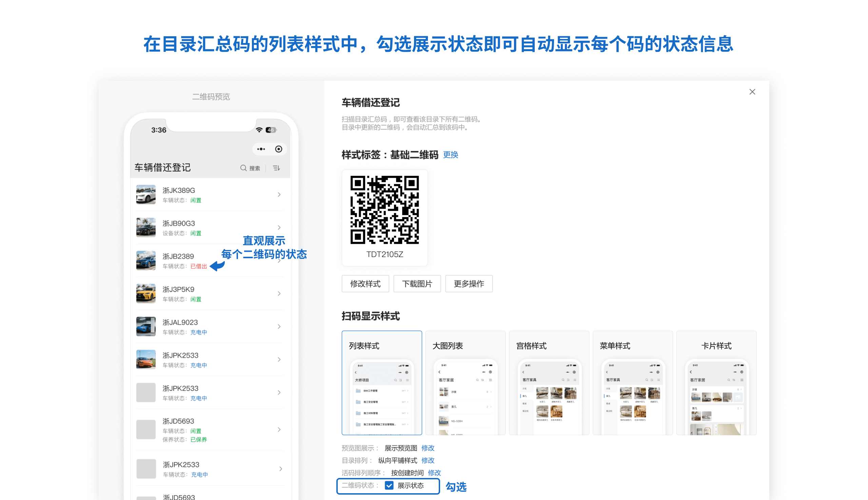Viewport: 868px width, 500px height.
Task: Click the 浙JK389G white car thumbnail
Action: click(x=146, y=194)
